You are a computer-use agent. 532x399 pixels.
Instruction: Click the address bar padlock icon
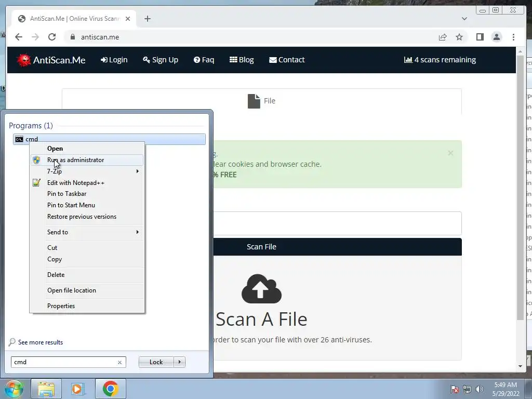[x=73, y=37]
